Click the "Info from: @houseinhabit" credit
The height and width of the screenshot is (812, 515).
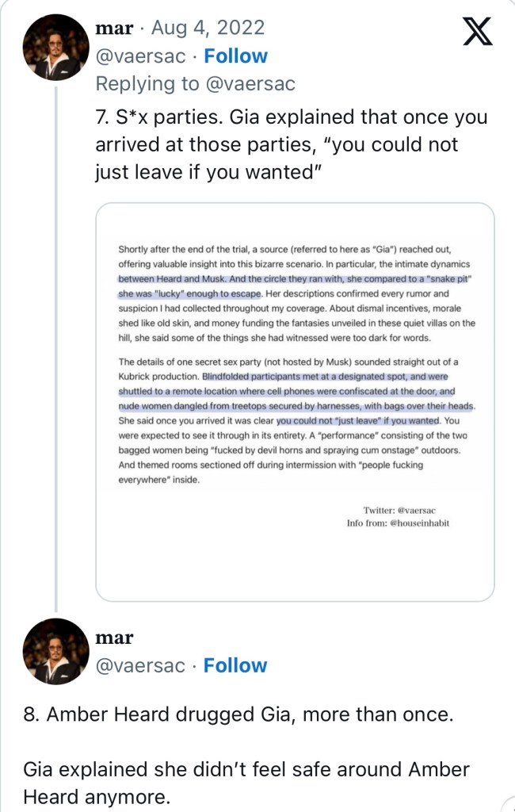[398, 523]
